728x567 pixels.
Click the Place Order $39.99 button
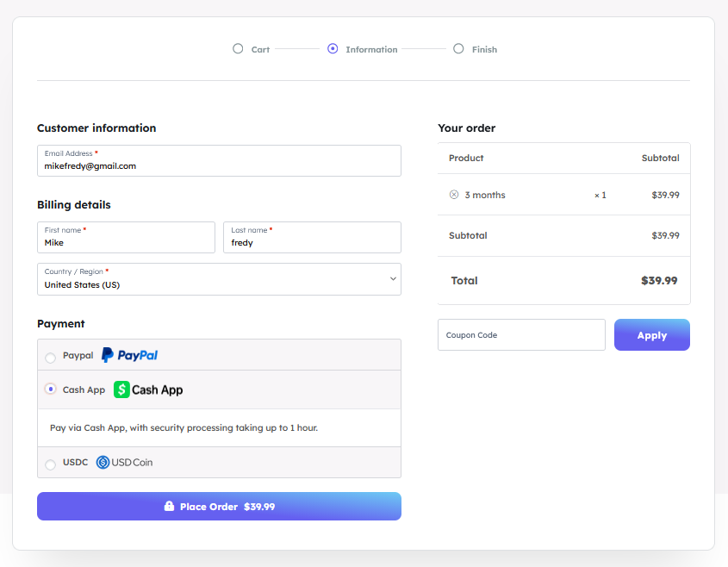[x=219, y=507]
